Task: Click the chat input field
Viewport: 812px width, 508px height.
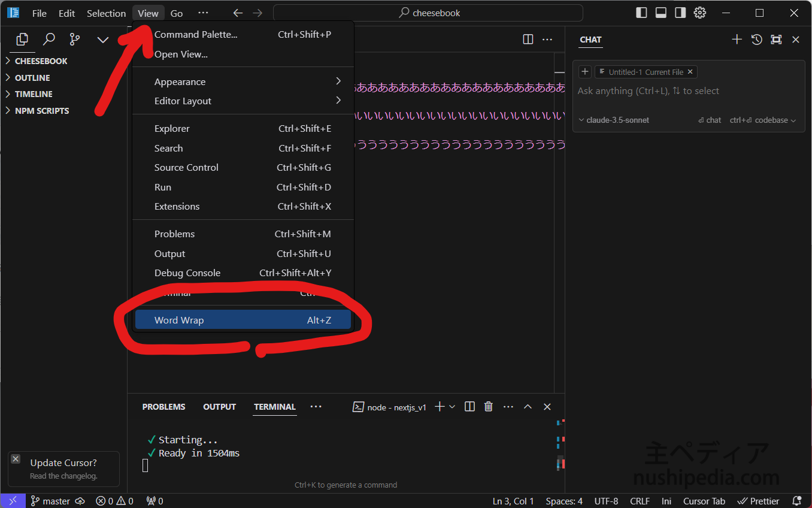Action: point(689,91)
